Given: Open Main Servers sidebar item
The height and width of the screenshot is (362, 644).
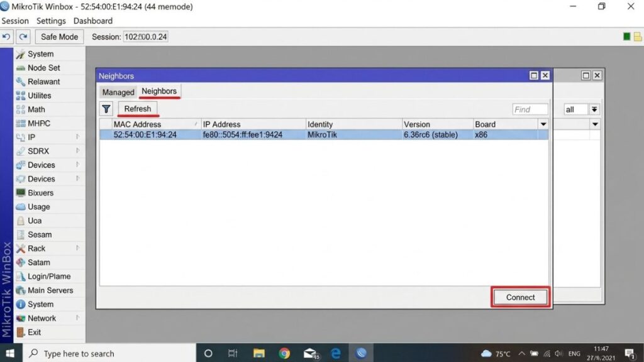Looking at the screenshot, I should pyautogui.click(x=50, y=290).
